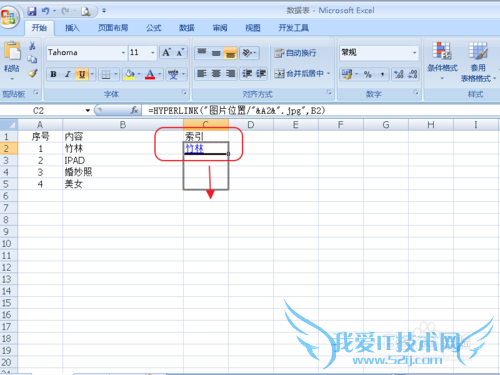This screenshot has width=500, height=375.
Task: Apply percent style
Action: (x=368, y=74)
